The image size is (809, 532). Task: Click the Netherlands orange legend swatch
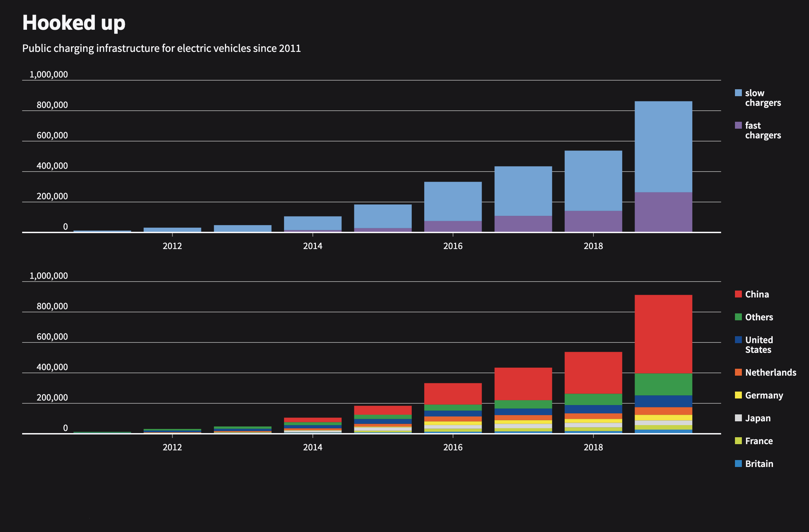pos(738,373)
